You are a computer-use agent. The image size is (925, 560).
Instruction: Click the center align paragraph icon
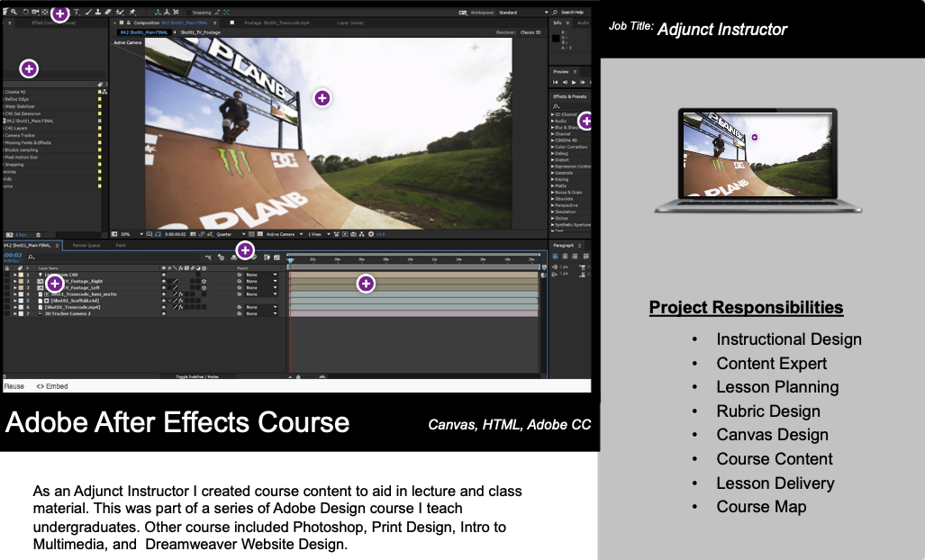[x=565, y=256]
